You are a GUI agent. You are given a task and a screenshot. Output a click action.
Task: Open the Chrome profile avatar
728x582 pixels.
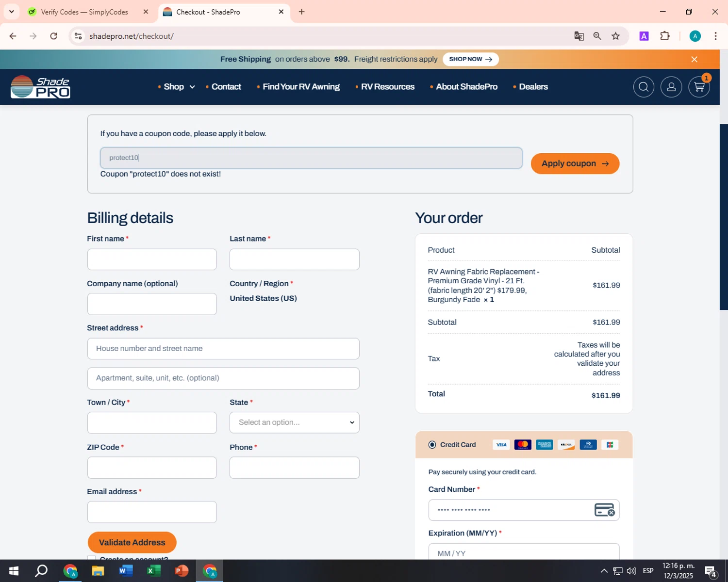click(695, 36)
